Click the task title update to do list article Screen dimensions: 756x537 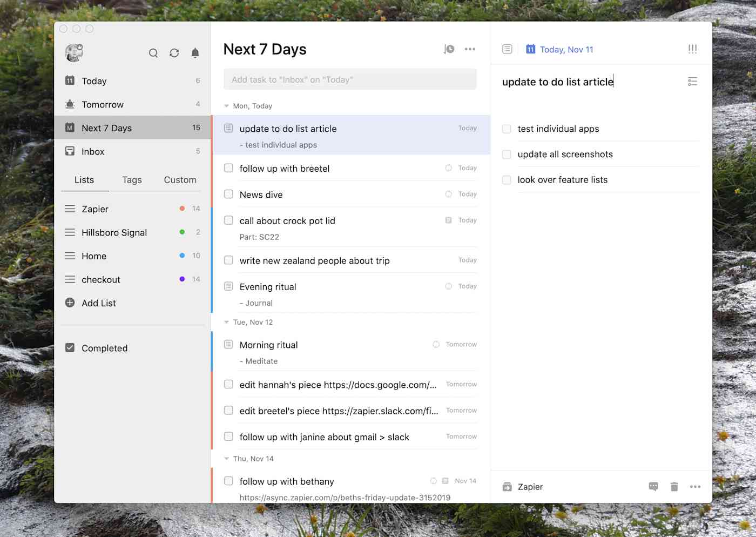[x=558, y=82]
